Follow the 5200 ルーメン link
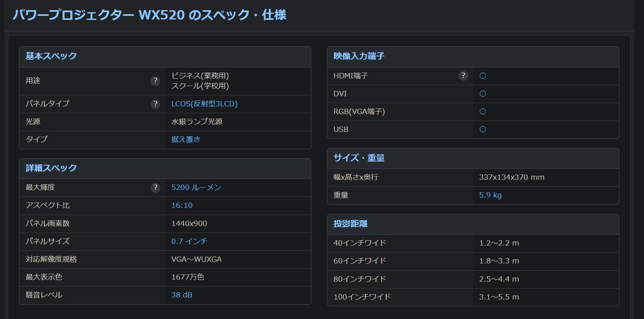The width and height of the screenshot is (644, 319). (196, 188)
